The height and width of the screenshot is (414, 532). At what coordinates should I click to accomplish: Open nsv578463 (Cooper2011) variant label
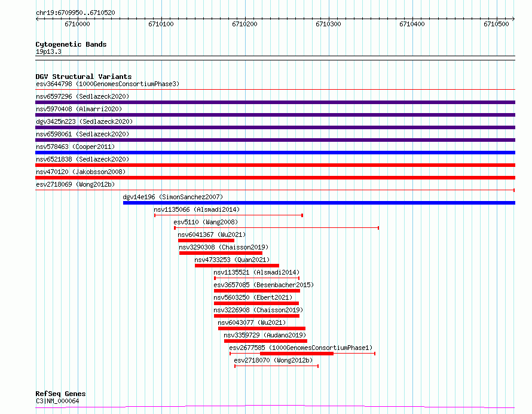(75, 147)
